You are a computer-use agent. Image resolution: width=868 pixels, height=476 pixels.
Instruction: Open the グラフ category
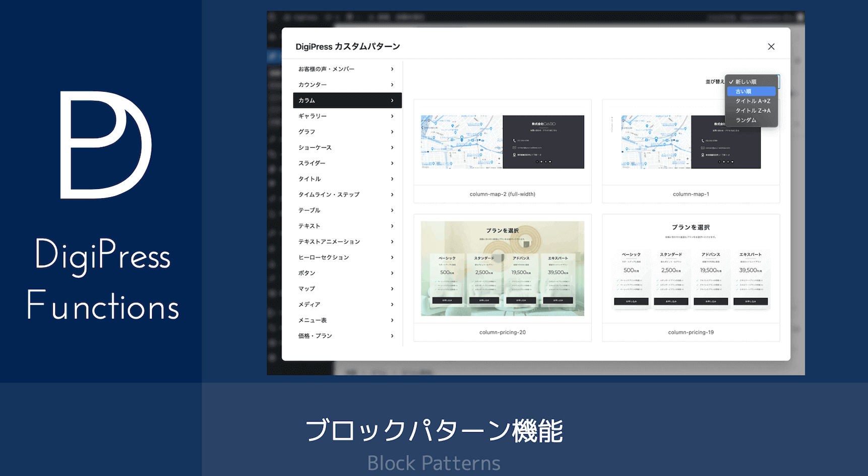point(347,132)
